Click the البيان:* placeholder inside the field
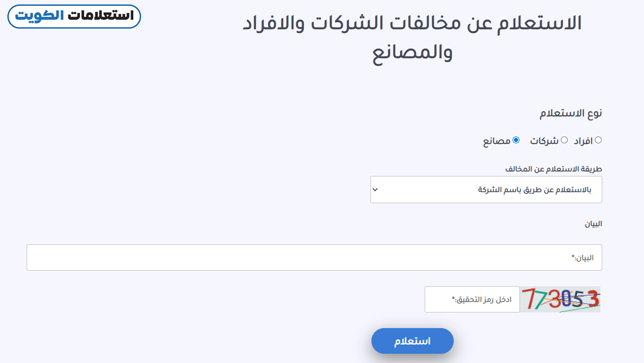 click(582, 258)
